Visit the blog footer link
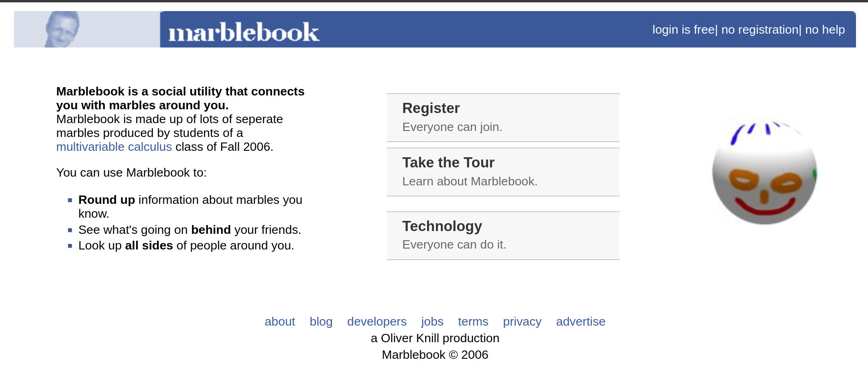This screenshot has width=868, height=380. point(321,322)
